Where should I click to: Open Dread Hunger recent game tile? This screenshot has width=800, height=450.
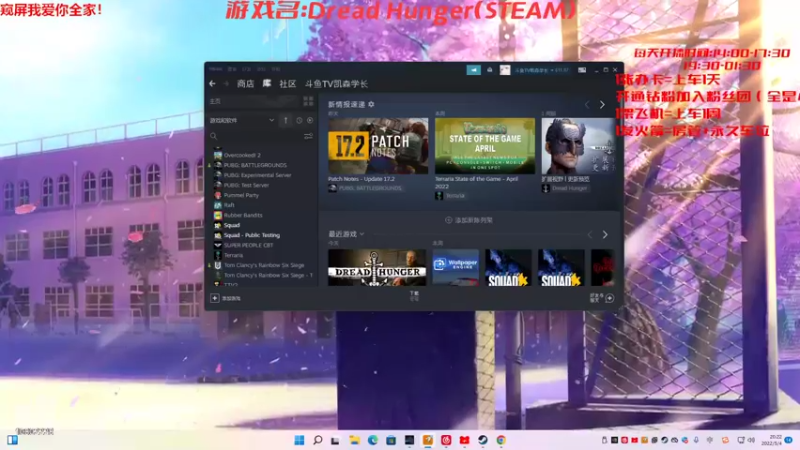[x=377, y=267]
